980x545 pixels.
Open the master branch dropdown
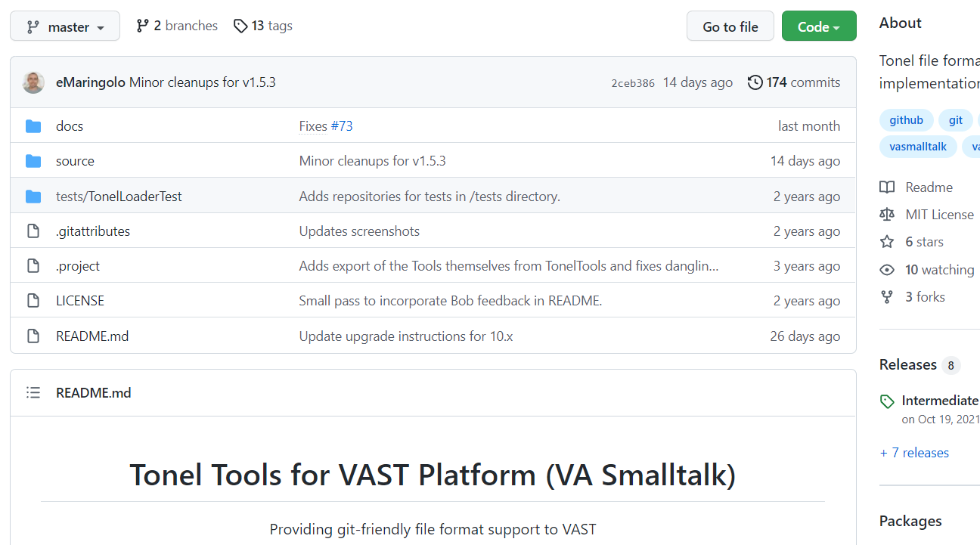(65, 26)
